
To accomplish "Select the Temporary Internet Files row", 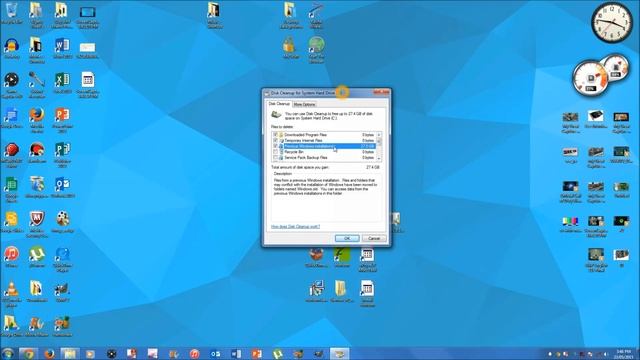I will (324, 140).
